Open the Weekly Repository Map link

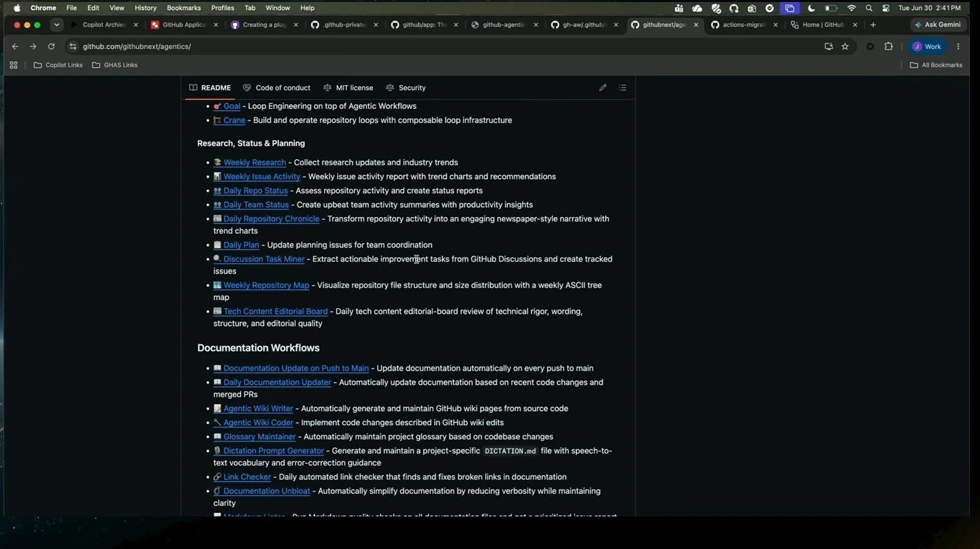click(x=266, y=286)
